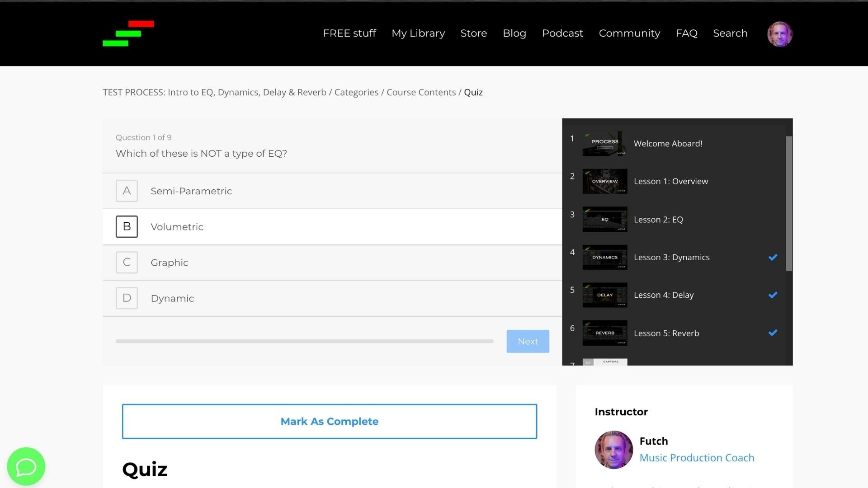The width and height of the screenshot is (868, 488).
Task: Open the My Library menu item
Action: click(x=418, y=33)
